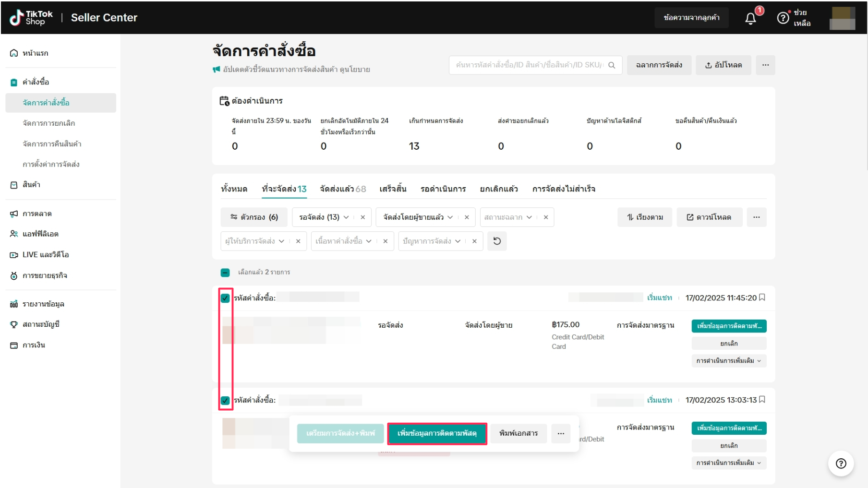Clear the เนื้อหาคำสั่งซื้อ filter
Screen dimensions: 868x488
385,241
